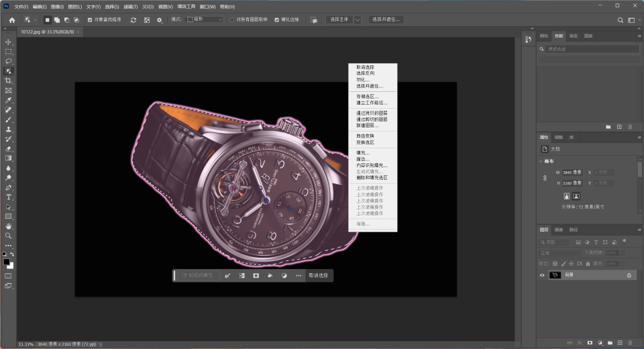The image size is (644, 349).
Task: Select the Hand tool
Action: click(x=9, y=226)
